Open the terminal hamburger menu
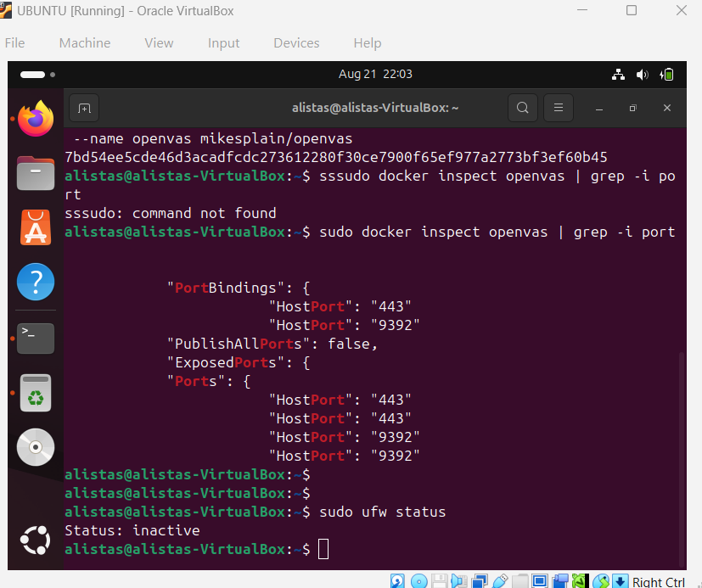Image resolution: width=702 pixels, height=588 pixels. tap(559, 108)
